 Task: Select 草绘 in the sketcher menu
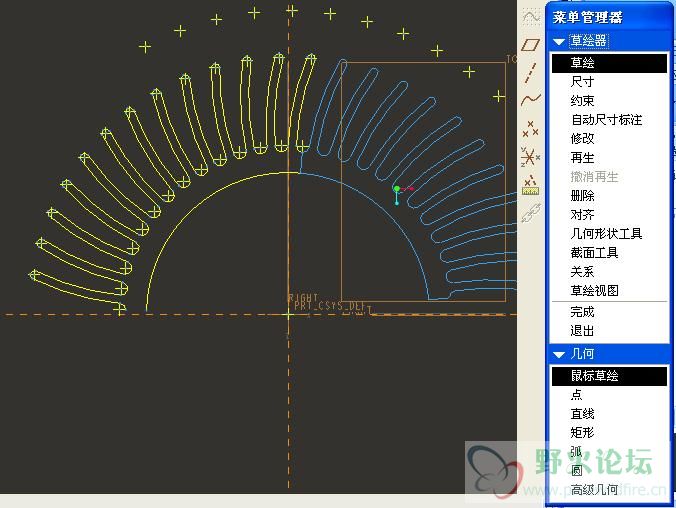coord(609,63)
